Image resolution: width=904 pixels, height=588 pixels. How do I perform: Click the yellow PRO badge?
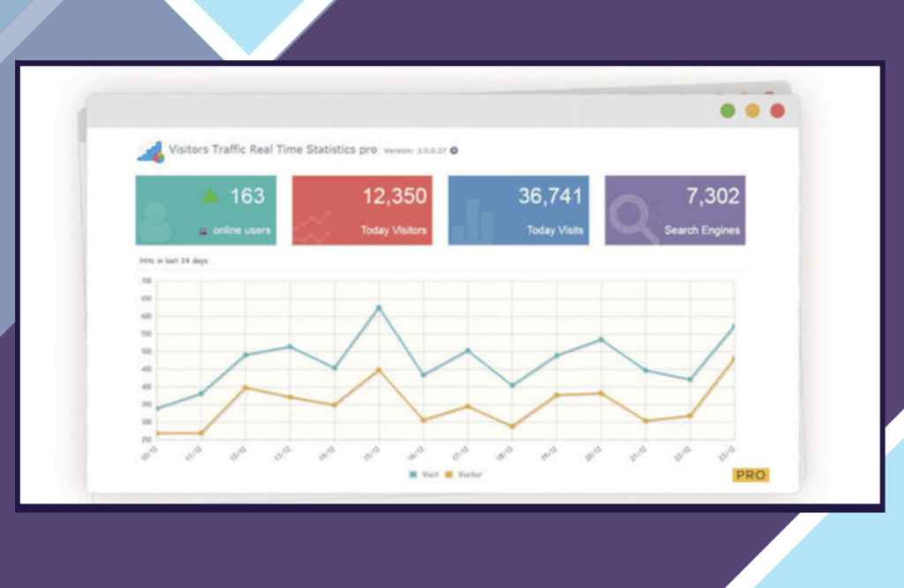(750, 475)
